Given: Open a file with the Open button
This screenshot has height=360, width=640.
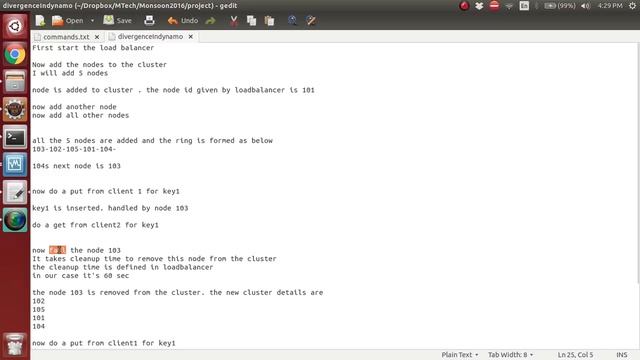Looking at the screenshot, I should click(68, 20).
